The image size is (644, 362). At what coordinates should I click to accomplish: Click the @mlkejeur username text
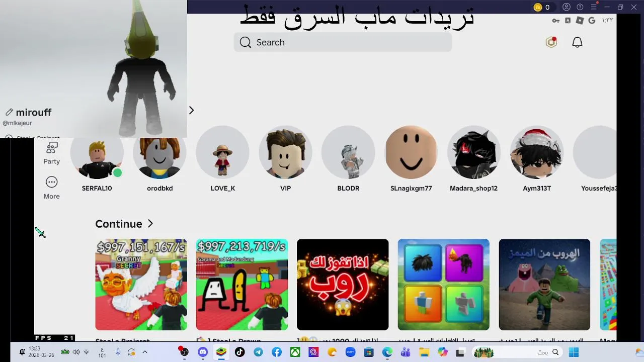(17, 123)
